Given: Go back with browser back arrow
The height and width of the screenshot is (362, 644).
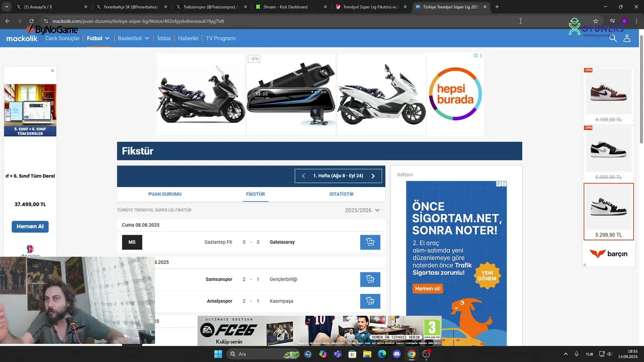Looking at the screenshot, I should coord(7,21).
